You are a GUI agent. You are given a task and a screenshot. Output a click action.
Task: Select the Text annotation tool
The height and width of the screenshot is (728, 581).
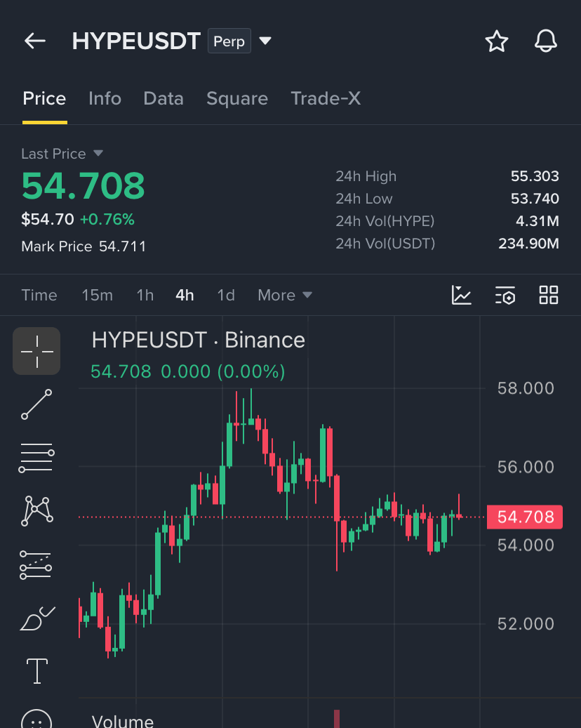(36, 671)
